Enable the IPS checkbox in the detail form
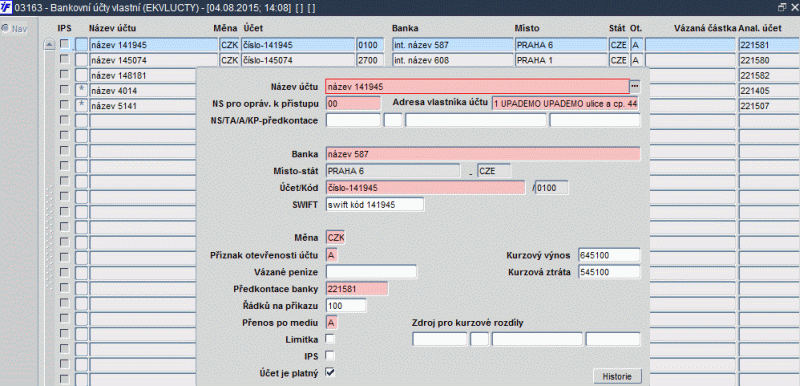The height and width of the screenshot is (386, 800). (330, 355)
